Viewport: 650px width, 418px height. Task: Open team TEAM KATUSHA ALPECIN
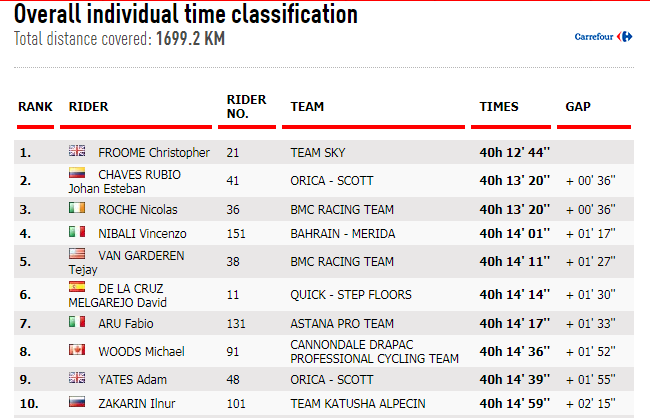[358, 403]
